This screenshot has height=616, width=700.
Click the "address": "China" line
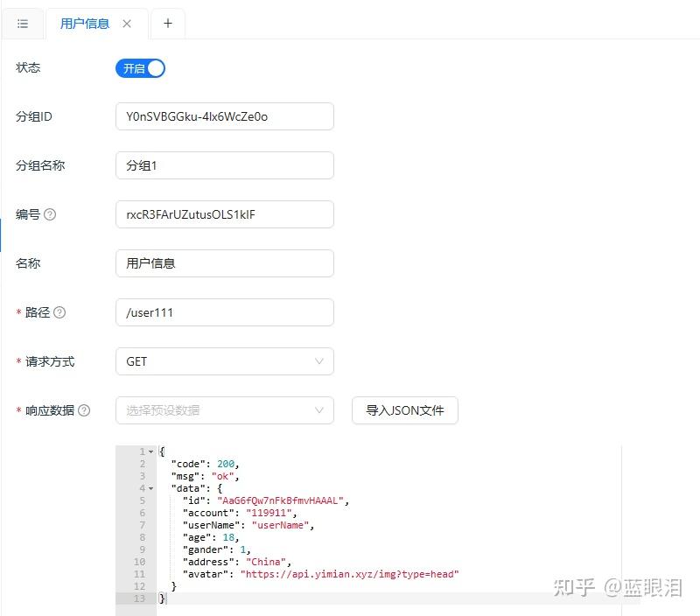coord(236,562)
